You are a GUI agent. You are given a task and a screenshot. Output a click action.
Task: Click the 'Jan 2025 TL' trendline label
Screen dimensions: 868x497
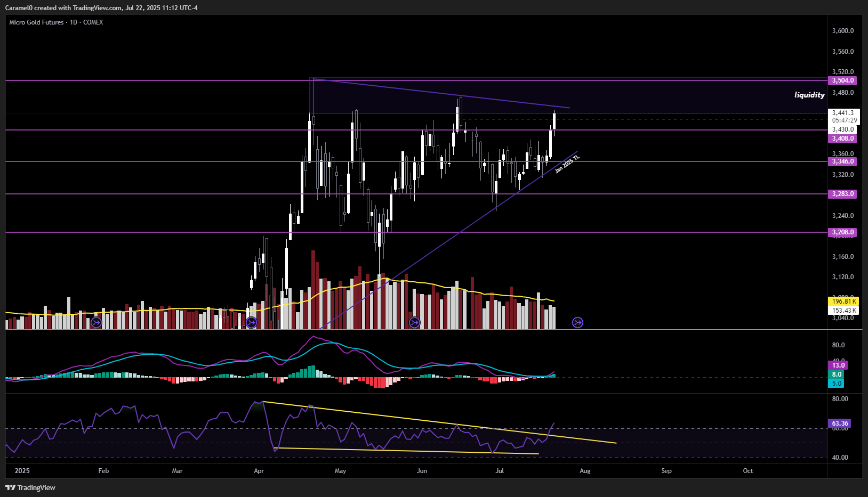(567, 164)
